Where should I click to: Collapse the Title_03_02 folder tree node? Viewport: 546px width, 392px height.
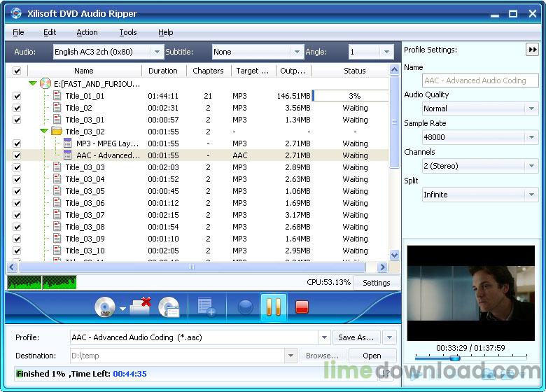[44, 132]
